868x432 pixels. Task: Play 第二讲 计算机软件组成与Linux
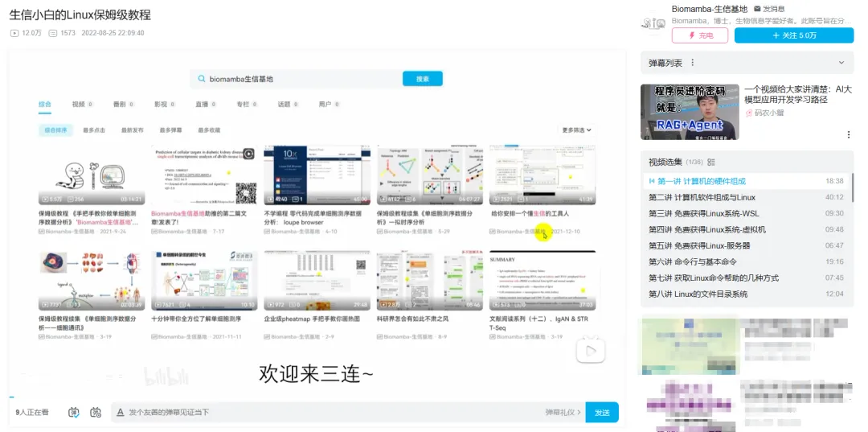(x=746, y=197)
